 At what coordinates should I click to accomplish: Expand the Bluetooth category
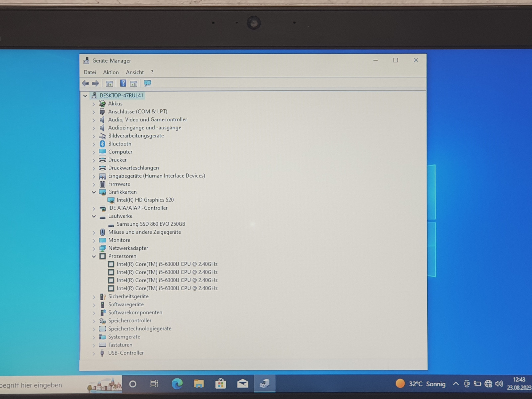point(94,144)
